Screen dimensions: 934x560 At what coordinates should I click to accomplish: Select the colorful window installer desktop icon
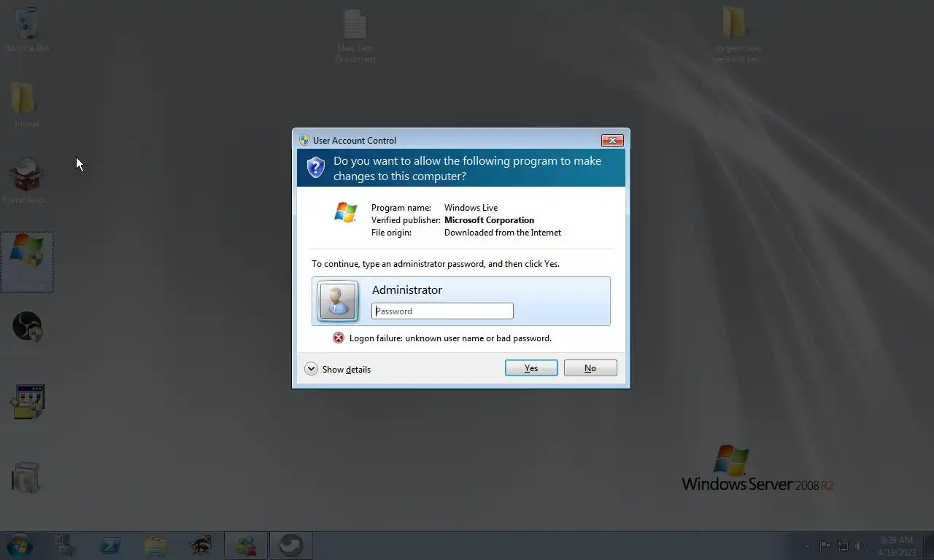[28, 402]
